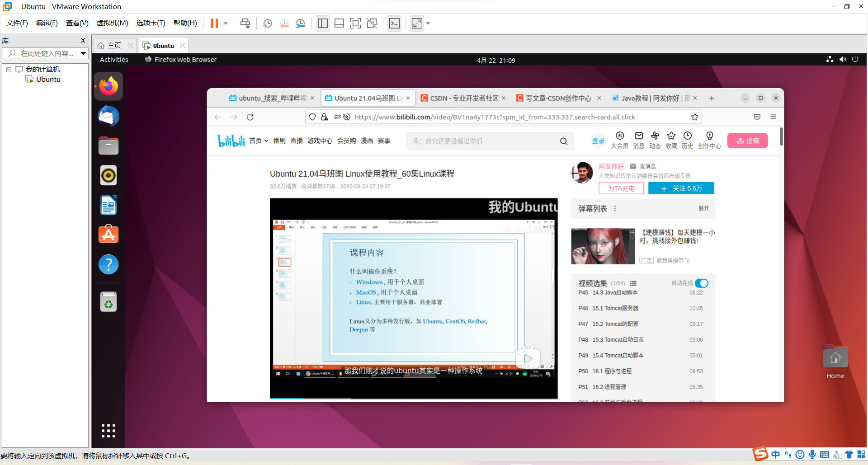Click the 为TA充电 button
This screenshot has height=465, width=868.
(x=621, y=188)
